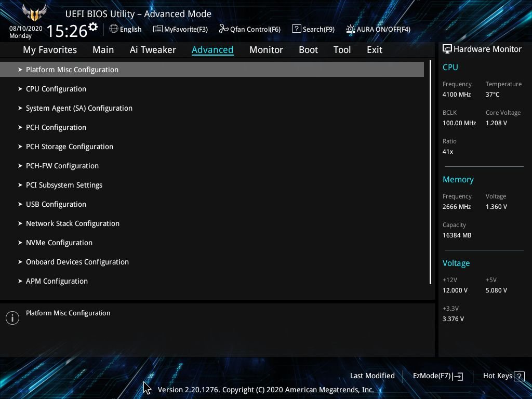This screenshot has height=399, width=532.
Task: Click the Hardware Monitor display icon
Action: (x=447, y=49)
